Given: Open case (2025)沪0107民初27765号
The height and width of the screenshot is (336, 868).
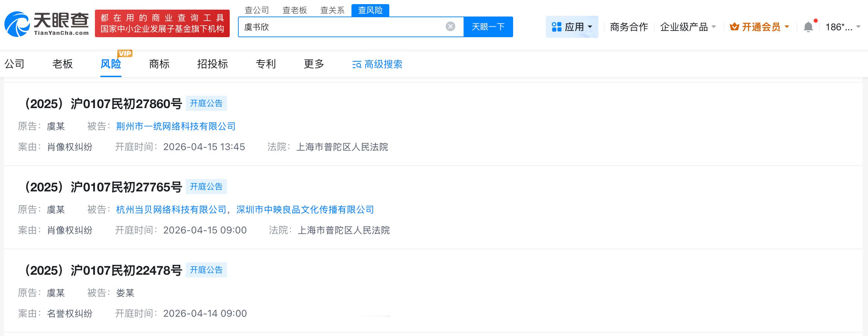Looking at the screenshot, I should (x=102, y=187).
